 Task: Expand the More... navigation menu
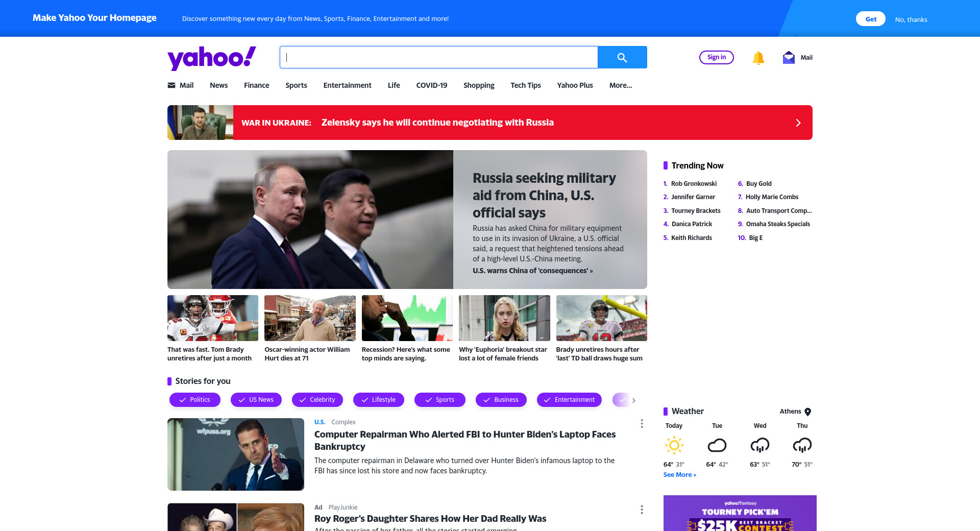(621, 85)
